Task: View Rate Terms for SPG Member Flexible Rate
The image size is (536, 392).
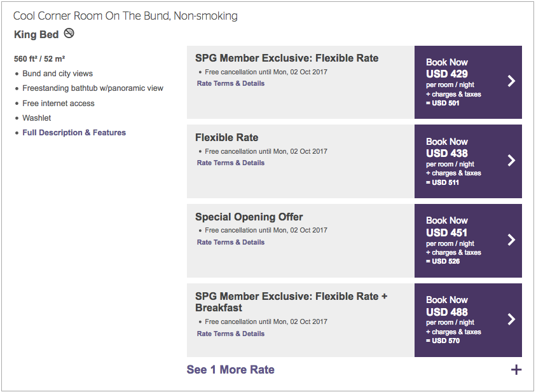Action: 231,83
